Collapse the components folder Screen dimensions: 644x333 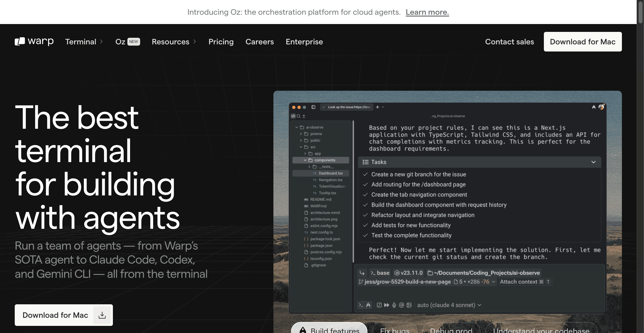click(305, 160)
